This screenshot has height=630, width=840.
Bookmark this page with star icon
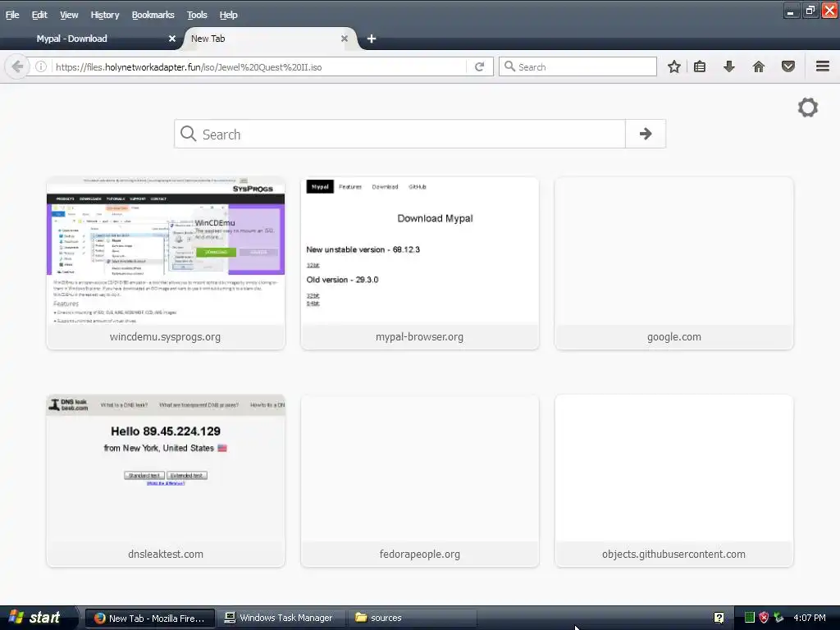pos(674,67)
